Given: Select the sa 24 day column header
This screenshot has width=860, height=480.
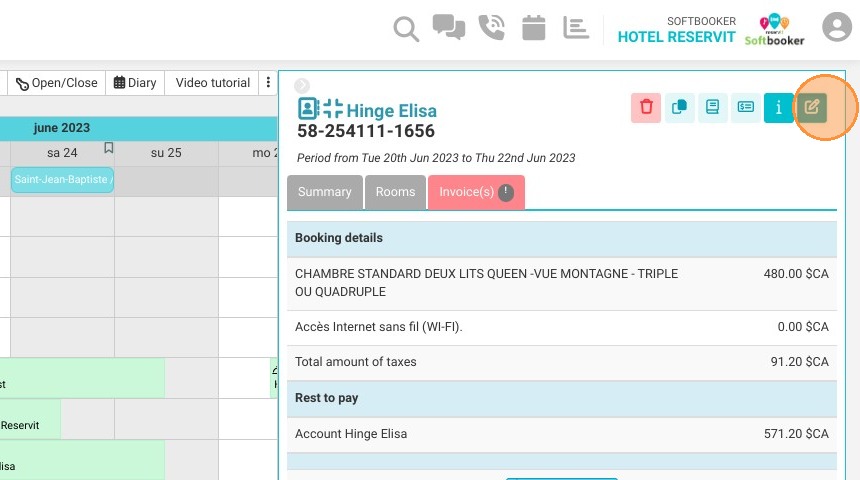Looking at the screenshot, I should (62, 153).
